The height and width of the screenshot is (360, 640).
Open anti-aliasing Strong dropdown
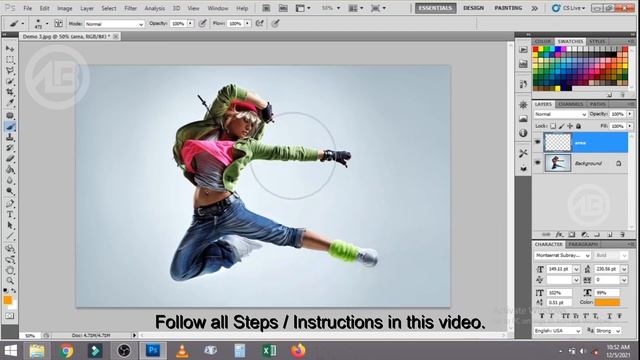coord(608,331)
